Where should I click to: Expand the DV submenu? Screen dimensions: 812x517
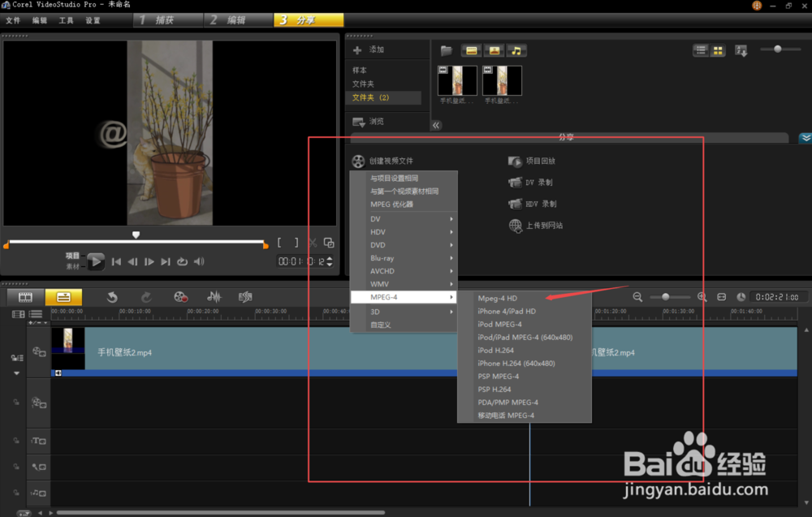coord(404,219)
